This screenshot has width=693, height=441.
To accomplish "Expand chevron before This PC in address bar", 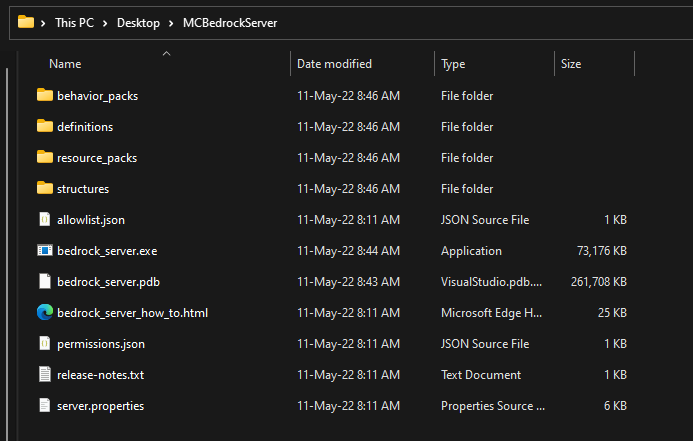I will coord(43,23).
